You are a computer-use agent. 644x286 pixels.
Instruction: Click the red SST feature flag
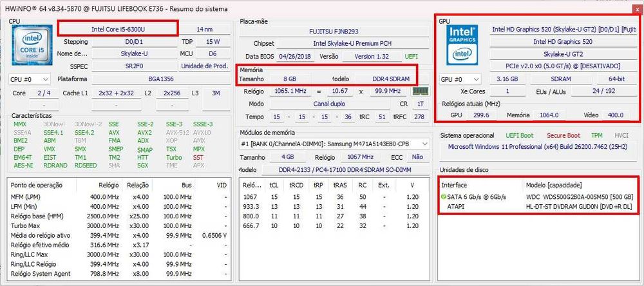[x=198, y=157]
